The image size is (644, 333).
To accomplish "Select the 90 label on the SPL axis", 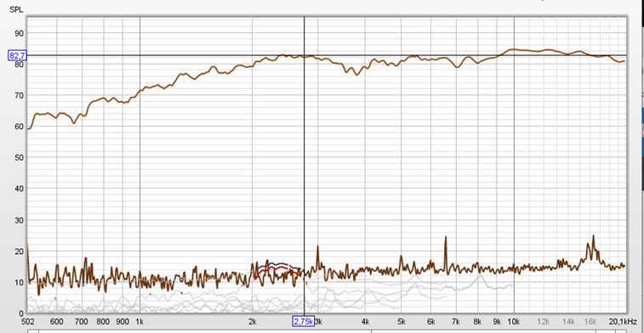I will click(x=20, y=33).
